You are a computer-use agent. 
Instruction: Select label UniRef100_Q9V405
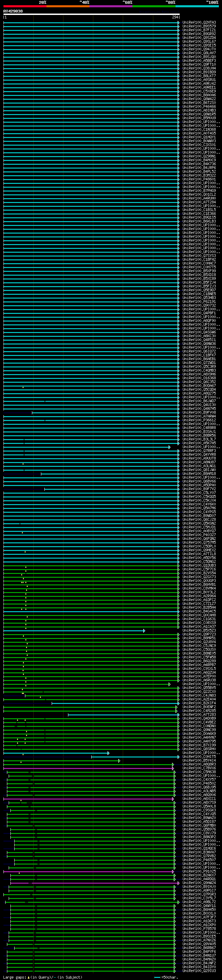[199, 944]
